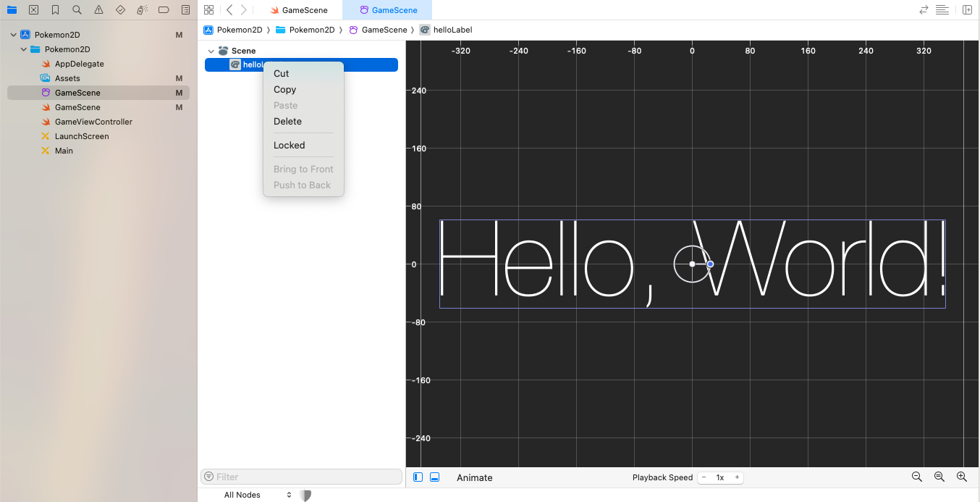This screenshot has height=502, width=980.
Task: Click the related items grid icon
Action: (208, 10)
